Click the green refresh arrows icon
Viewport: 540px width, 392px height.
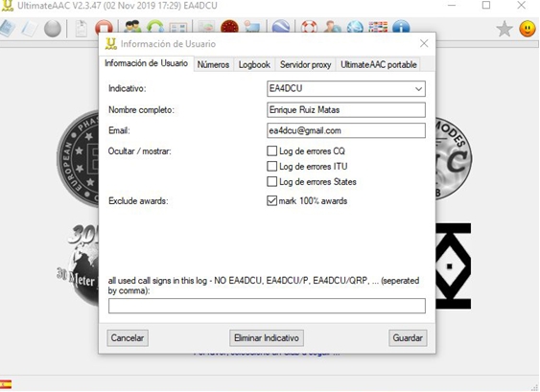click(x=155, y=27)
